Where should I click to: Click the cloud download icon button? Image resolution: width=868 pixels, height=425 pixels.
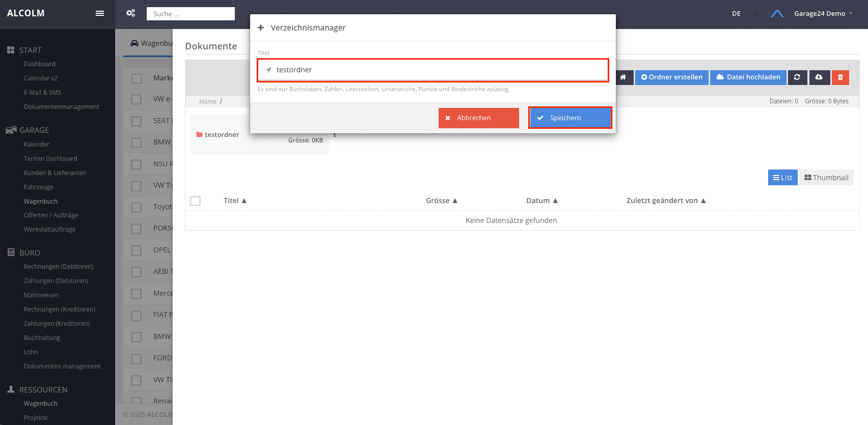click(x=819, y=77)
